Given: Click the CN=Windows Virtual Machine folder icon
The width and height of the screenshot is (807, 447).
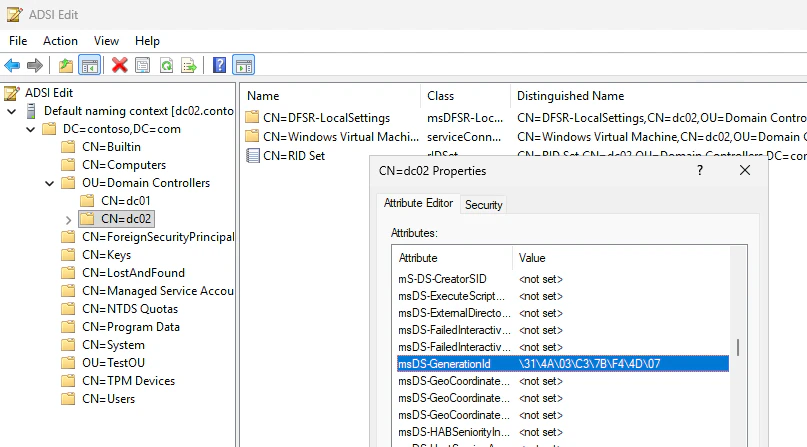Looking at the screenshot, I should pyautogui.click(x=252, y=136).
